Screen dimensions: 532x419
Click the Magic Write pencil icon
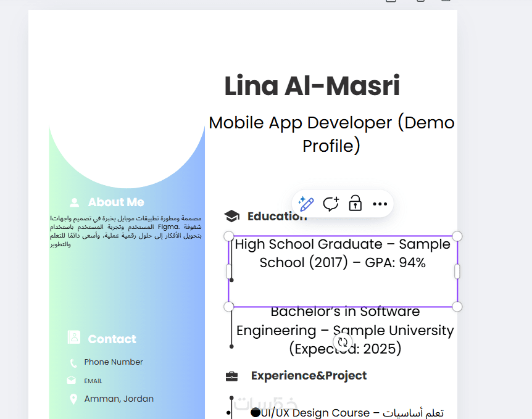tap(306, 204)
